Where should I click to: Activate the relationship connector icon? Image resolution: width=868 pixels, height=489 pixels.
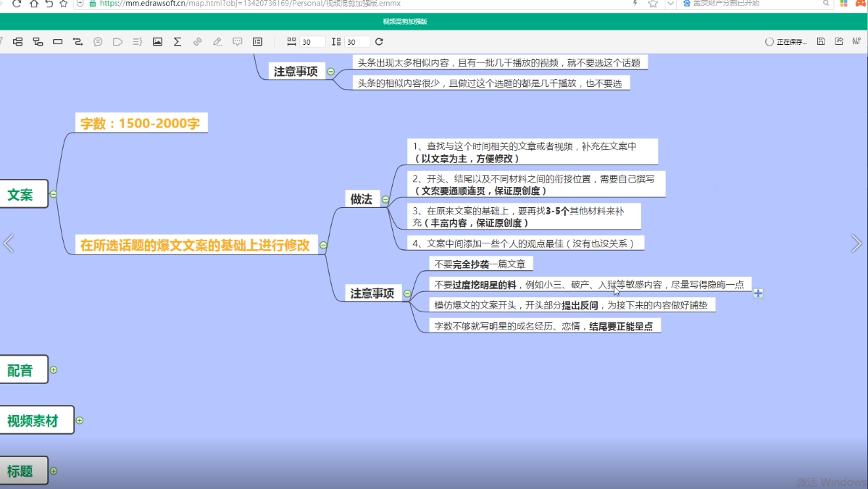click(x=78, y=41)
